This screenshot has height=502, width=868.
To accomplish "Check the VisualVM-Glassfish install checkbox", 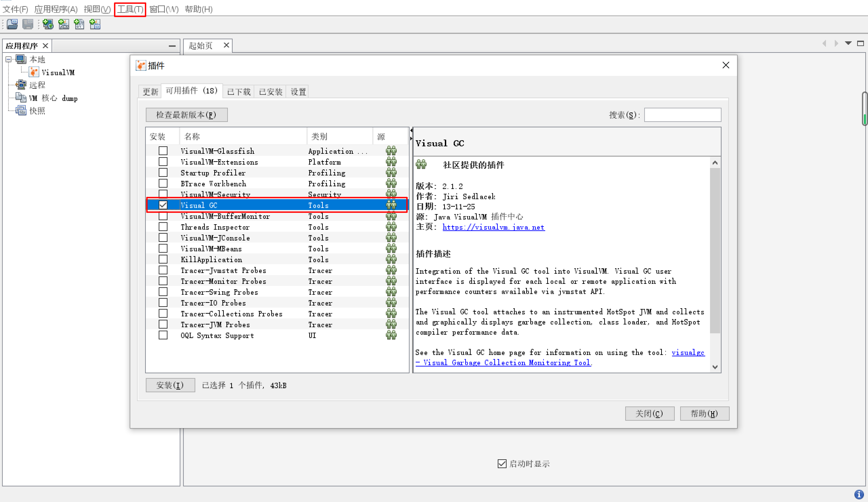I will click(x=163, y=151).
